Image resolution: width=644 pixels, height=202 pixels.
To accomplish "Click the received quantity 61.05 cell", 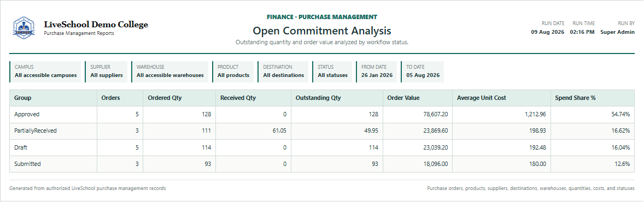I will click(253, 131).
